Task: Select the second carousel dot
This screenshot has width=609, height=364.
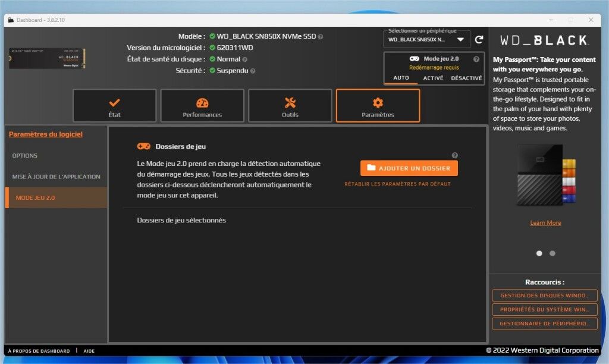Action: pyautogui.click(x=553, y=253)
